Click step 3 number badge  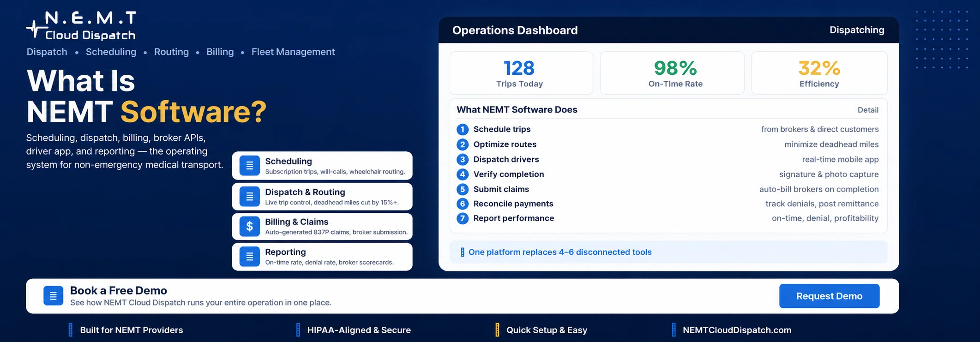click(463, 160)
